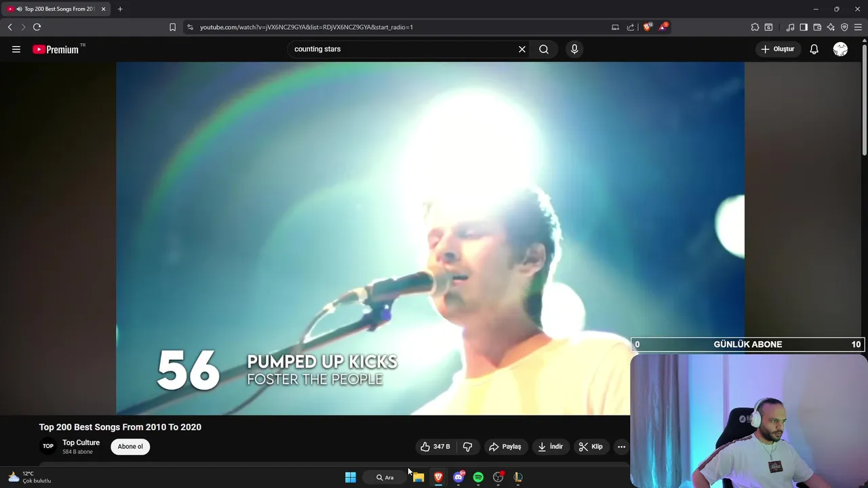The height and width of the screenshot is (488, 868).
Task: Download video with İndir button
Action: [x=551, y=447]
